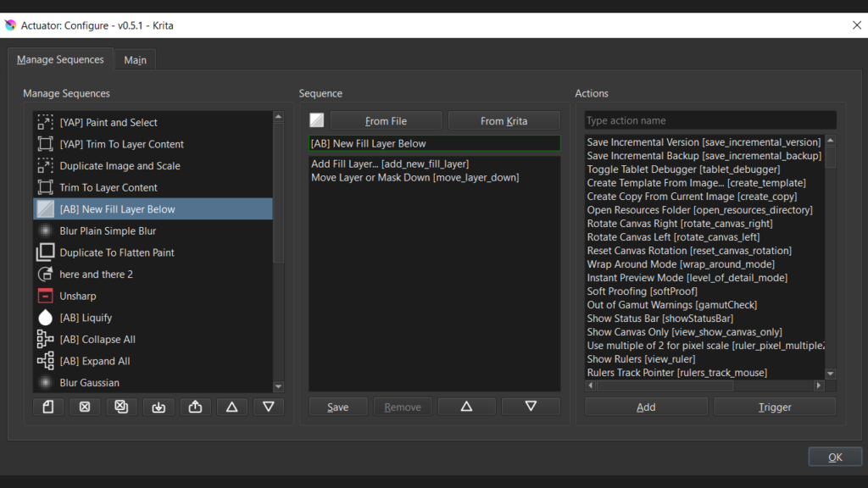Select the [YAP] Paint and Select sequence
The width and height of the screenshot is (868, 488).
coord(153,122)
